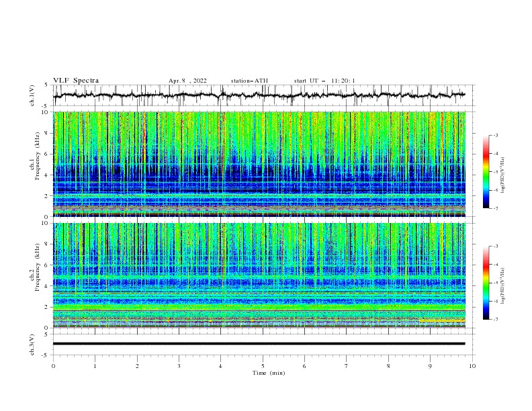Click the "station=ATH" label
This screenshot has height=411, width=532.
coord(249,81)
